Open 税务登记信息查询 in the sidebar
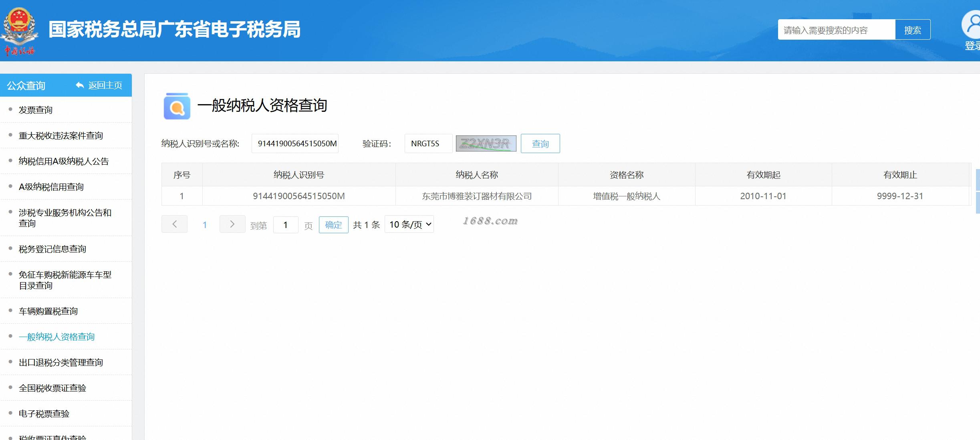Viewport: 980px width, 440px height. pyautogui.click(x=52, y=249)
